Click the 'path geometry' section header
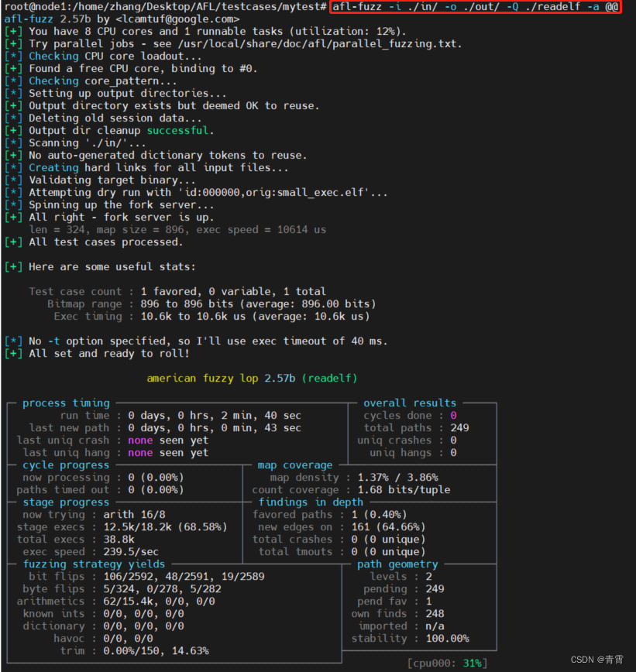Image resolution: width=636 pixels, height=672 pixels. (397, 564)
